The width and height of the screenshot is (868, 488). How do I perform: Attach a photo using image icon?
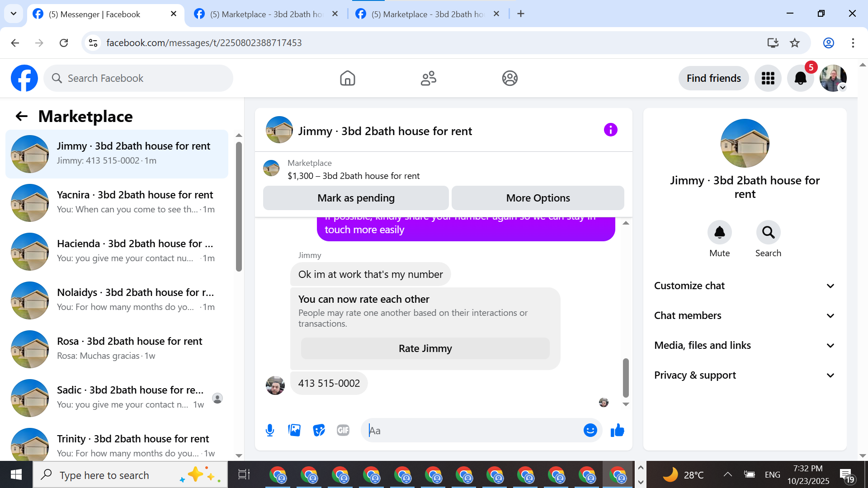click(294, 430)
